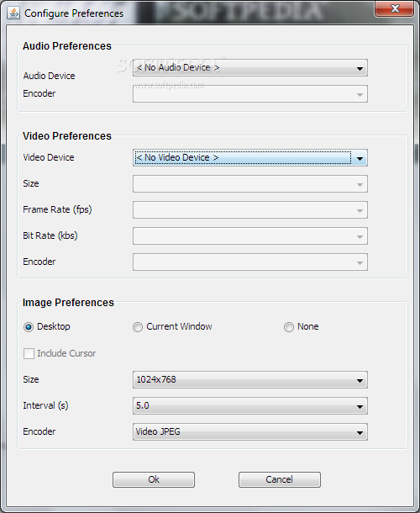The height and width of the screenshot is (513, 420).
Task: Expand the Video Preferences Encoder dropdown
Action: [x=250, y=262]
